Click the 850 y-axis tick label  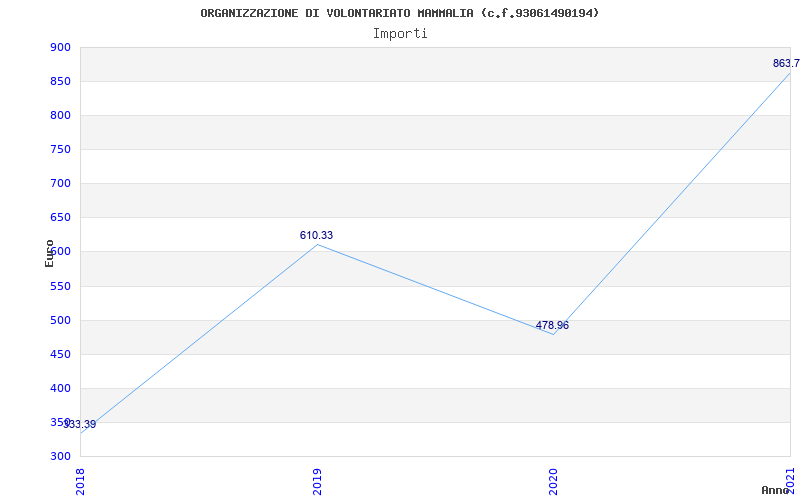(60, 82)
